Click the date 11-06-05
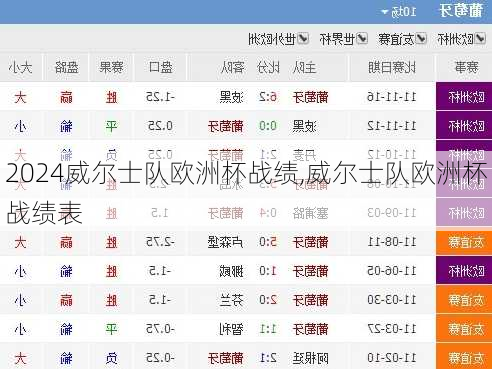492x369 pixels. coord(392,271)
